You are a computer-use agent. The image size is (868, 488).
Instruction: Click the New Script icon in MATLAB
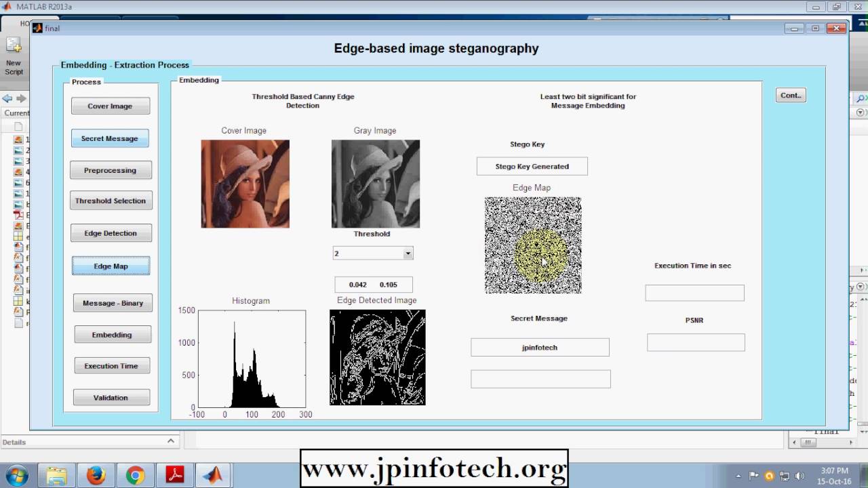click(14, 45)
